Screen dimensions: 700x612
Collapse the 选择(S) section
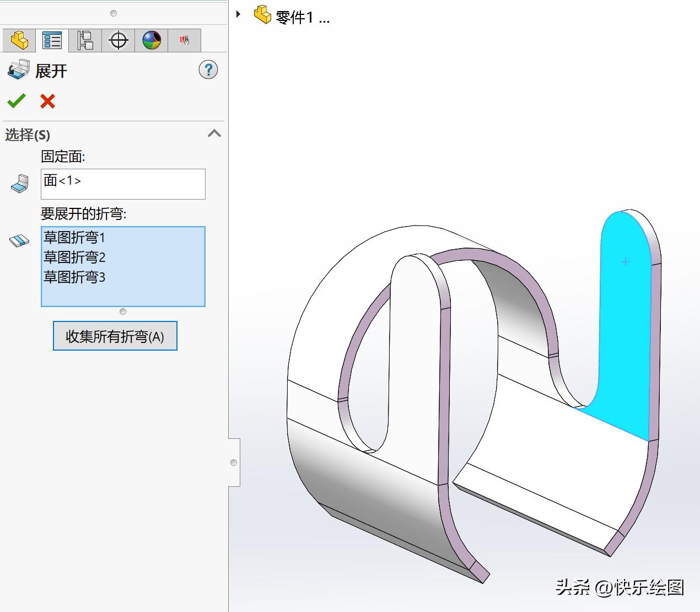pyautogui.click(x=214, y=133)
